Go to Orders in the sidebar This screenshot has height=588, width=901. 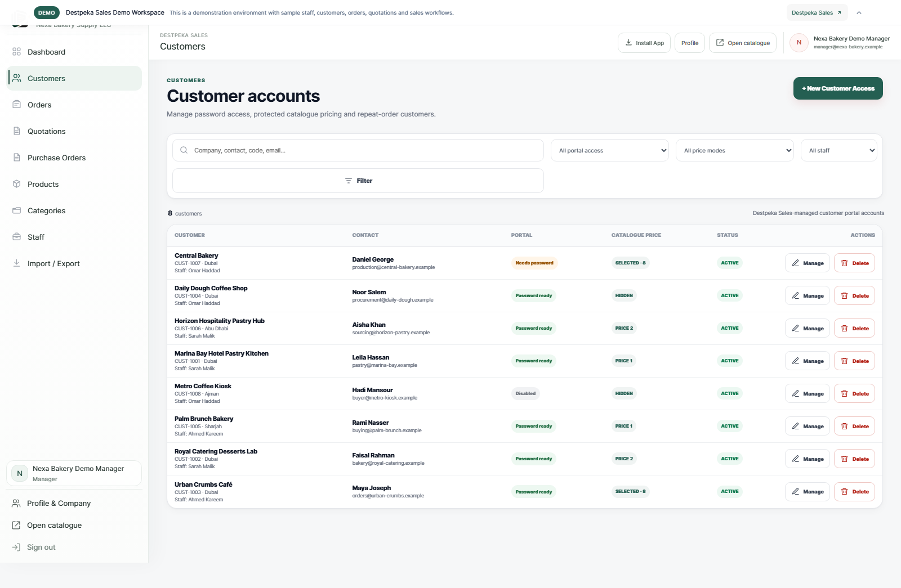click(x=74, y=105)
